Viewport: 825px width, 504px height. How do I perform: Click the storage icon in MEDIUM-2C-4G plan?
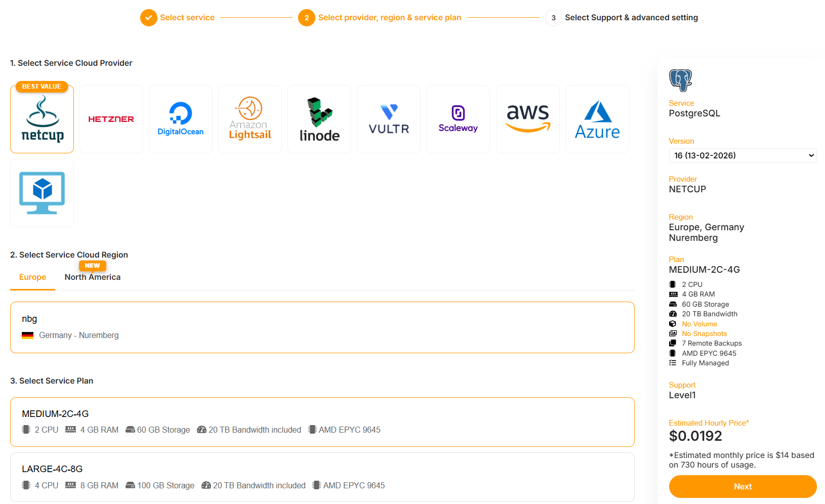coord(130,430)
